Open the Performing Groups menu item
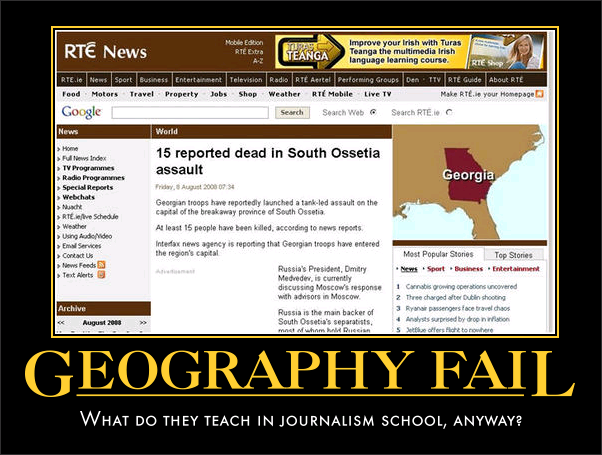 pyautogui.click(x=368, y=80)
